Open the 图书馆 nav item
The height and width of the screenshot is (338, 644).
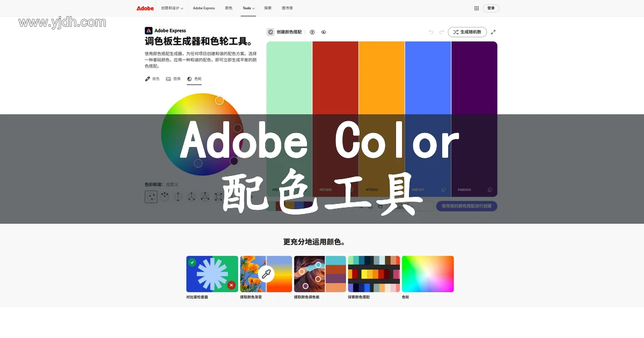(287, 8)
